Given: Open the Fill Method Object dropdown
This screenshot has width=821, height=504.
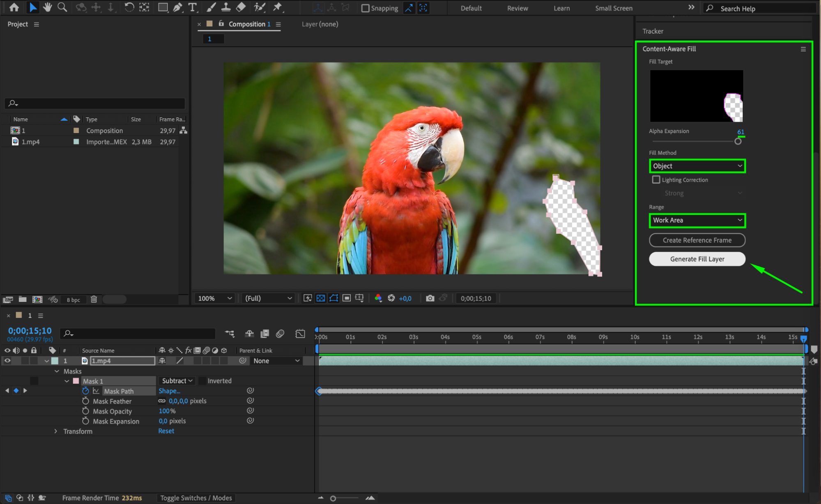Looking at the screenshot, I should click(x=697, y=166).
